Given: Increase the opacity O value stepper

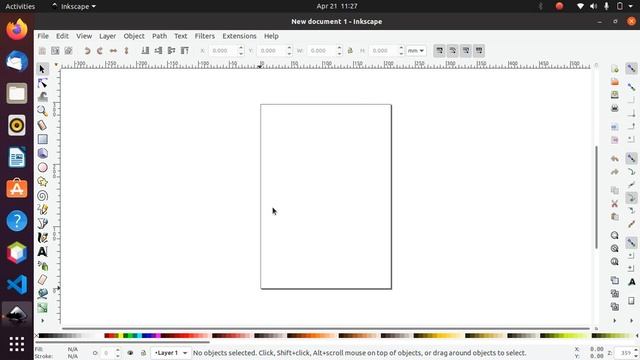Looking at the screenshot, I should [118, 350].
